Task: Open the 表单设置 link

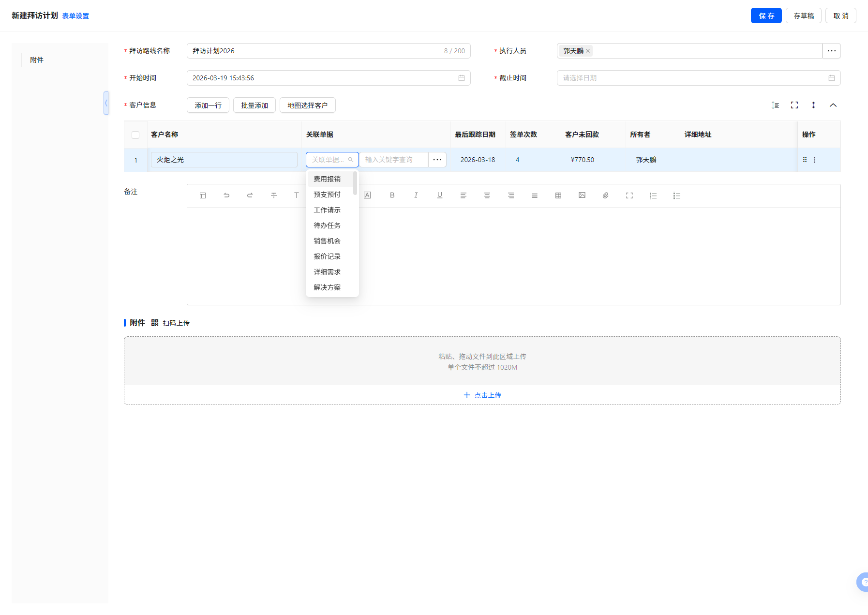Action: click(x=75, y=16)
